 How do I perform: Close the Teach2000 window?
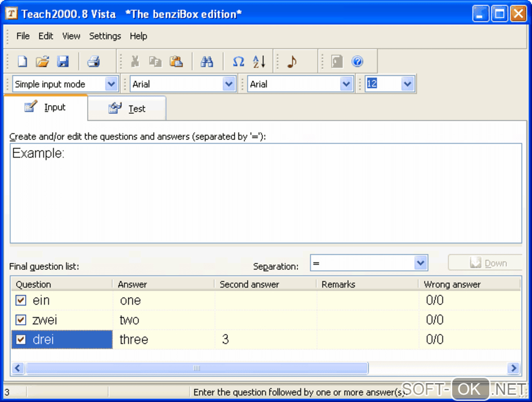coord(518,14)
